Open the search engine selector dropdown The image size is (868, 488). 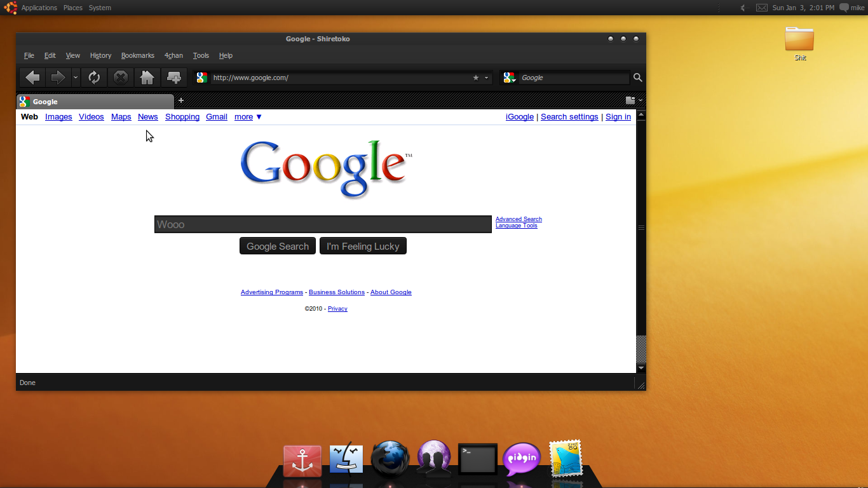(x=509, y=78)
